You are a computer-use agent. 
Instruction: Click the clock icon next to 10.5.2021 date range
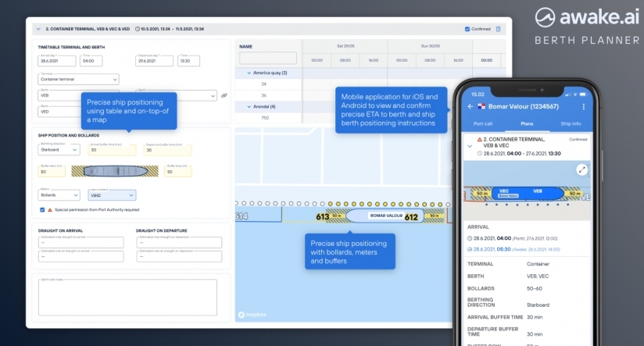click(138, 29)
